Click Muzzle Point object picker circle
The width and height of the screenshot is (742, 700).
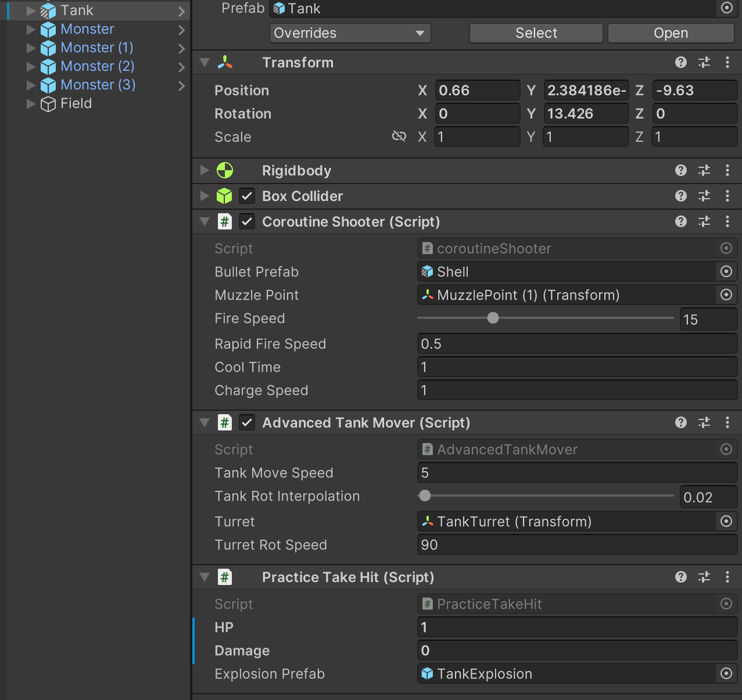click(726, 295)
